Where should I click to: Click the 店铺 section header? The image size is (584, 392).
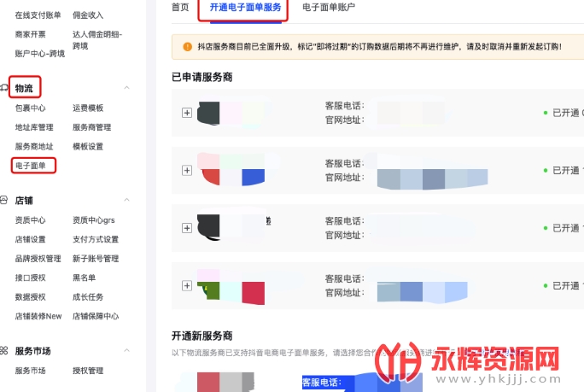pyautogui.click(x=24, y=201)
